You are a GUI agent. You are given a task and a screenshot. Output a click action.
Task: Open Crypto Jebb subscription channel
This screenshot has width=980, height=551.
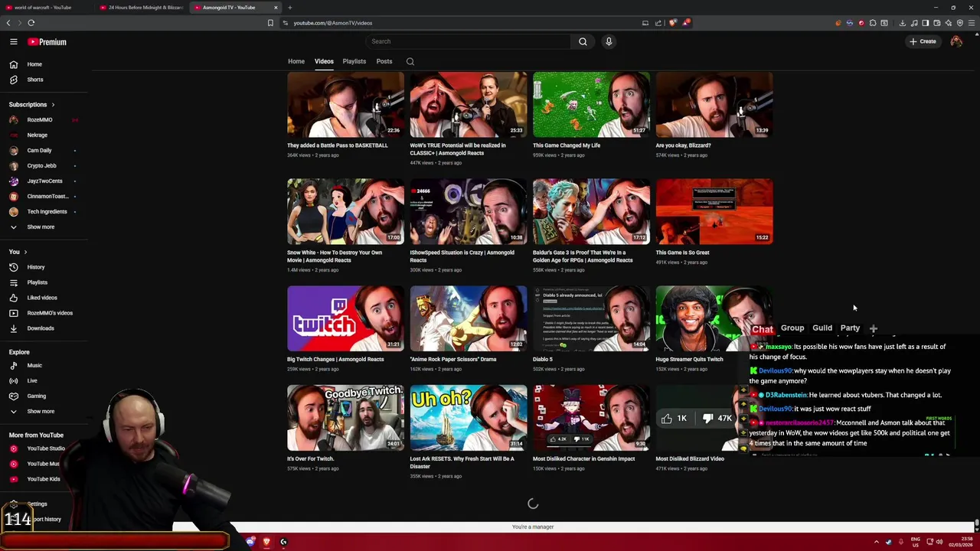(x=41, y=166)
